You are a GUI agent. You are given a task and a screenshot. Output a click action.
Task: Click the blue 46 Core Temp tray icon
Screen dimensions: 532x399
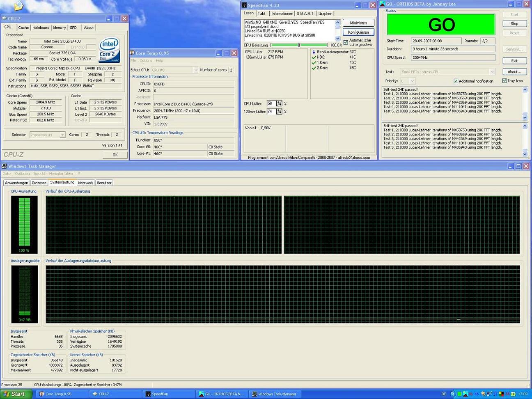(477, 394)
